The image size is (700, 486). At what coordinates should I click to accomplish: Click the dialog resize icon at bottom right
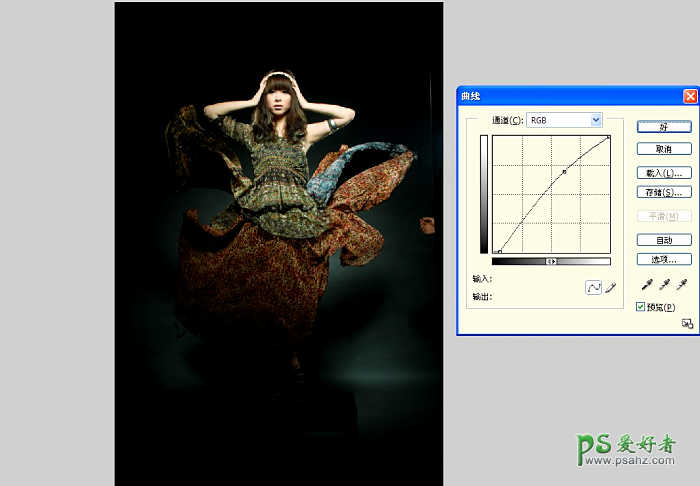click(x=687, y=323)
